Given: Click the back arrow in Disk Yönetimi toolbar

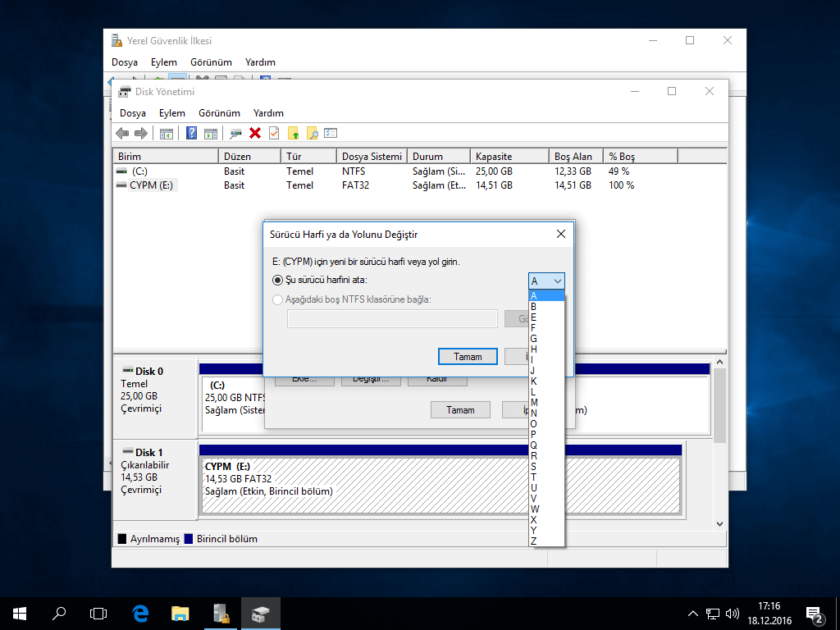Looking at the screenshot, I should click(122, 134).
